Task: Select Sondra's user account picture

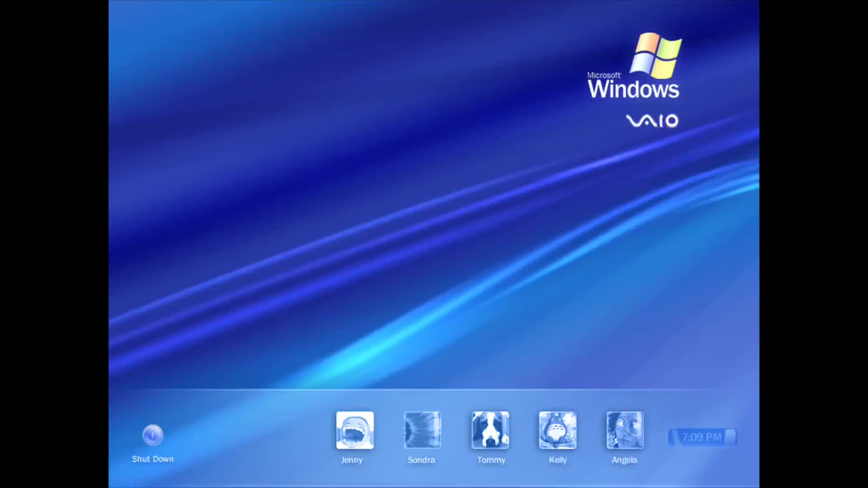Action: click(x=422, y=430)
